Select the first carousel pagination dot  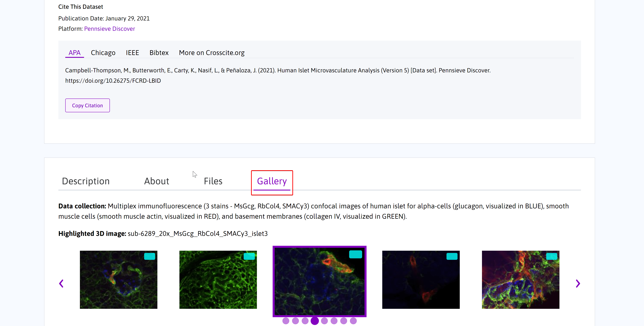286,321
